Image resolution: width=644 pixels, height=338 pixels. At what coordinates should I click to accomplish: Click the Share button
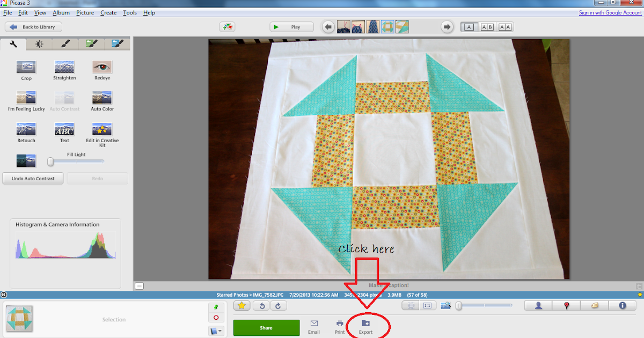[x=266, y=327]
